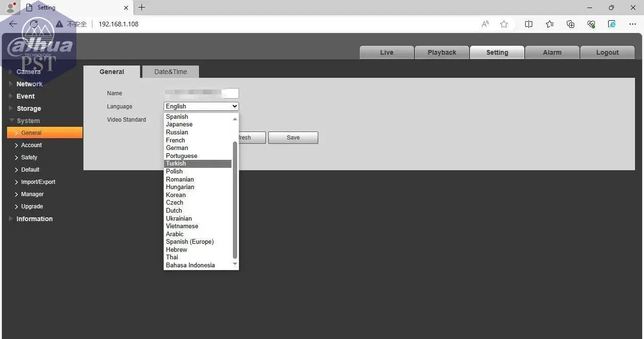Click the Logout button
Screen dimensions: 644x339
(607, 52)
